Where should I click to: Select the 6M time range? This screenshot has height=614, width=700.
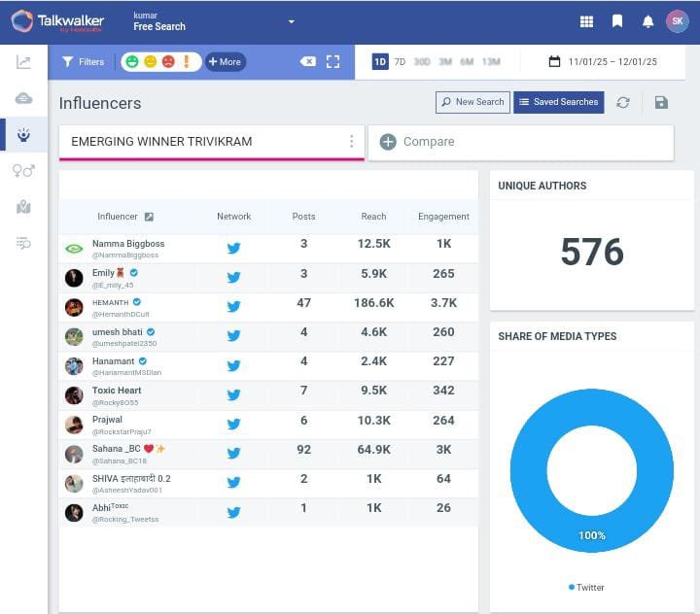(467, 61)
